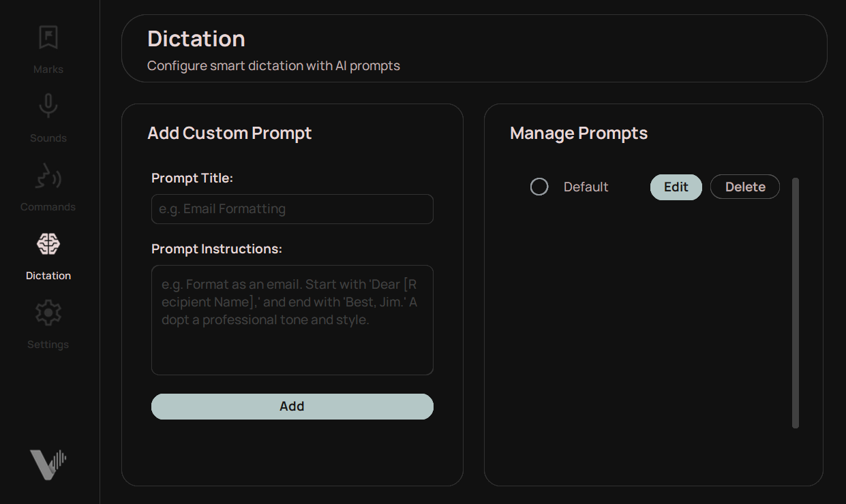Click the Sounds microphone icon
Screen dimensions: 846x504
[x=48, y=106]
